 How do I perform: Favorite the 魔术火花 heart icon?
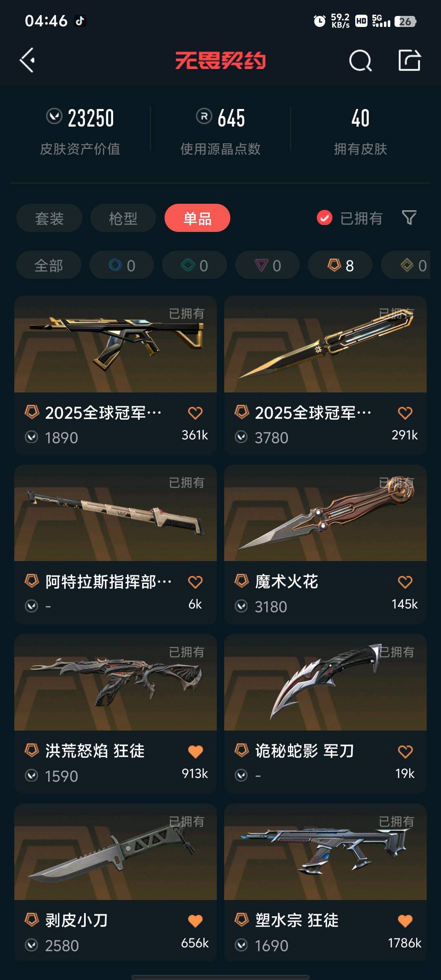tap(405, 582)
